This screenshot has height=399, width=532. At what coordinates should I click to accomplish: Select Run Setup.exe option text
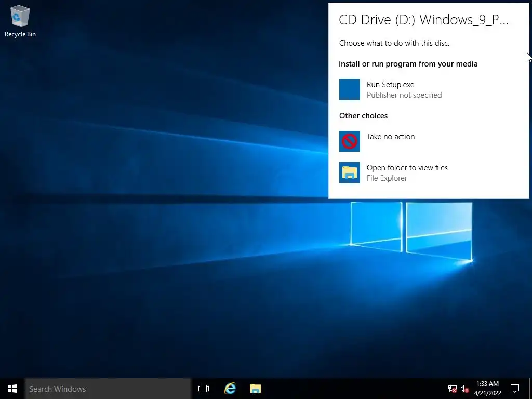[x=390, y=85]
